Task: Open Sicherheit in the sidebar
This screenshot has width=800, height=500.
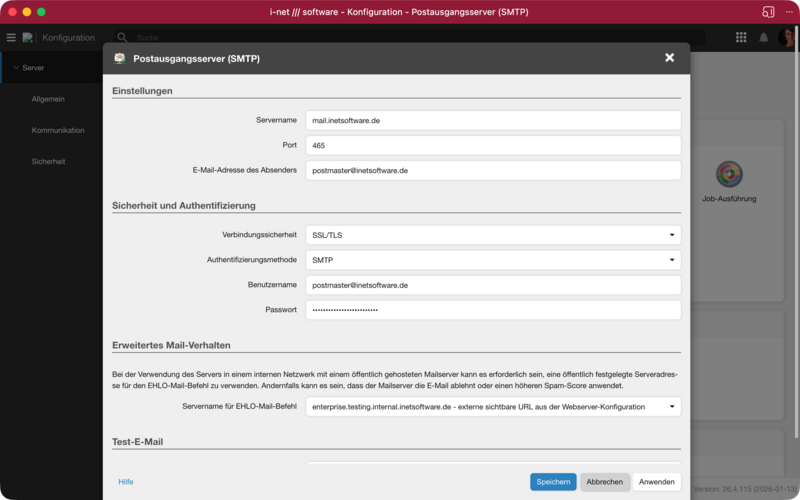Action: [x=48, y=161]
